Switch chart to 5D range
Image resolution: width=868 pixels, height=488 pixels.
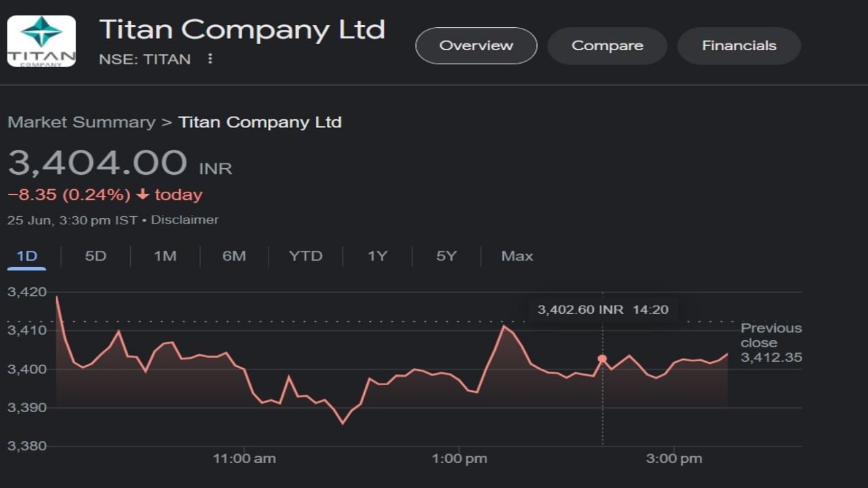[x=96, y=256]
